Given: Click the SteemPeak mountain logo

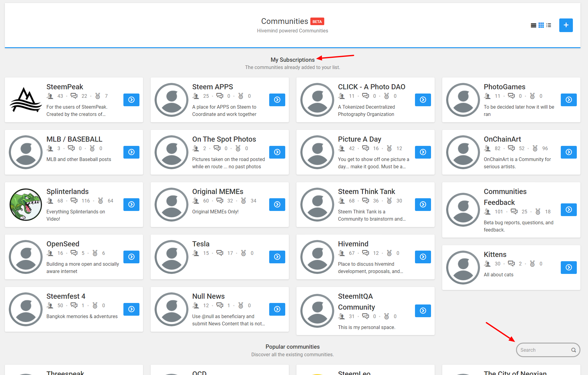Looking at the screenshot, I should pyautogui.click(x=26, y=100).
